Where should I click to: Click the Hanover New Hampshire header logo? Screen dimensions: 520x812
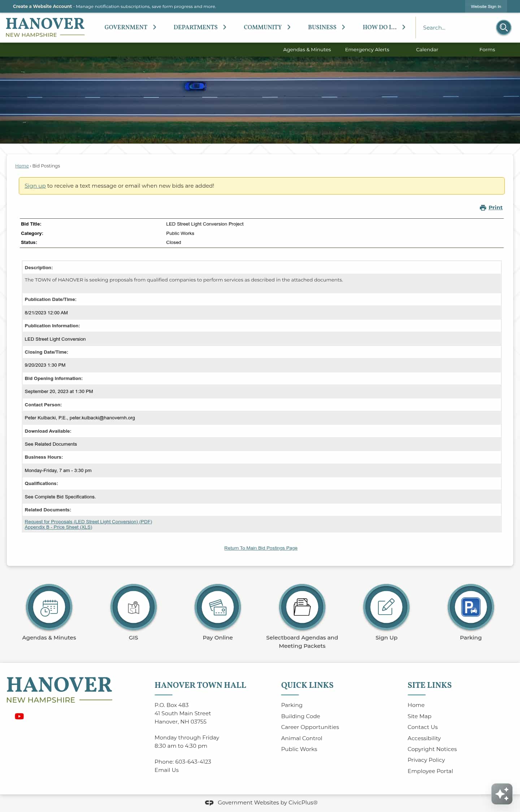click(x=45, y=27)
